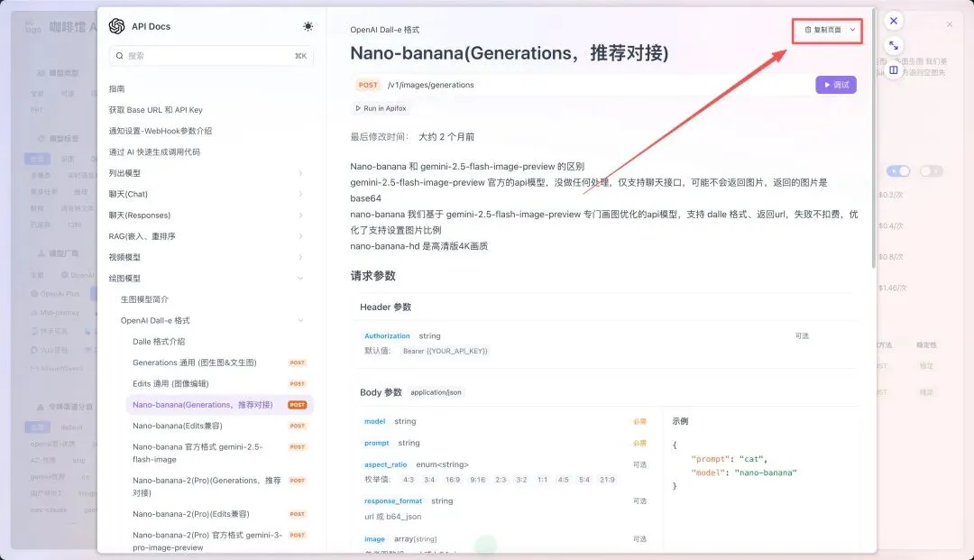974x560 pixels.
Task: Click the OpenAI logo beside API Docs
Action: pos(116,26)
